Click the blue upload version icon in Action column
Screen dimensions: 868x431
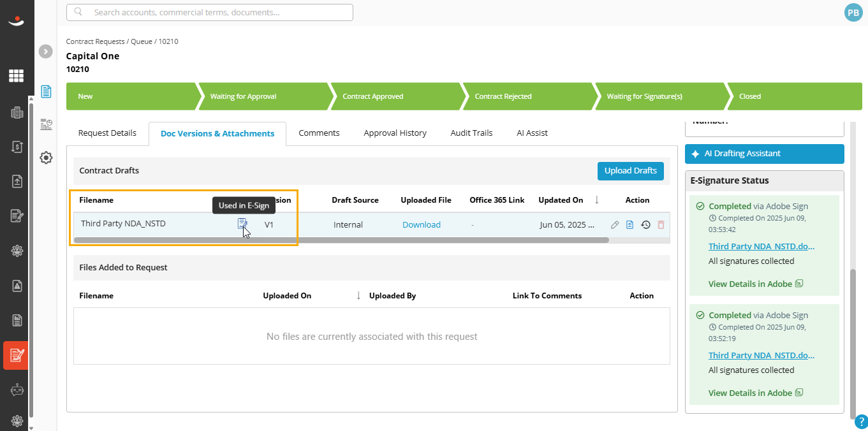tap(630, 224)
